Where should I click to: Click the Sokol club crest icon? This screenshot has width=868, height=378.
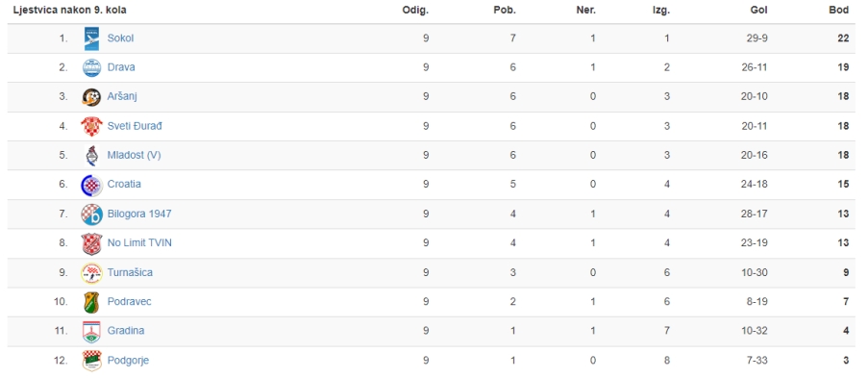[x=92, y=38]
